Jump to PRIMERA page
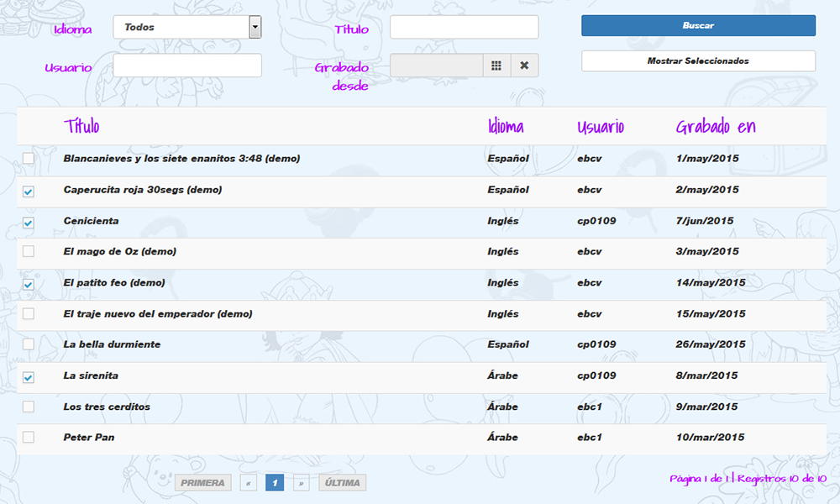The height and width of the screenshot is (504, 840). pos(202,483)
